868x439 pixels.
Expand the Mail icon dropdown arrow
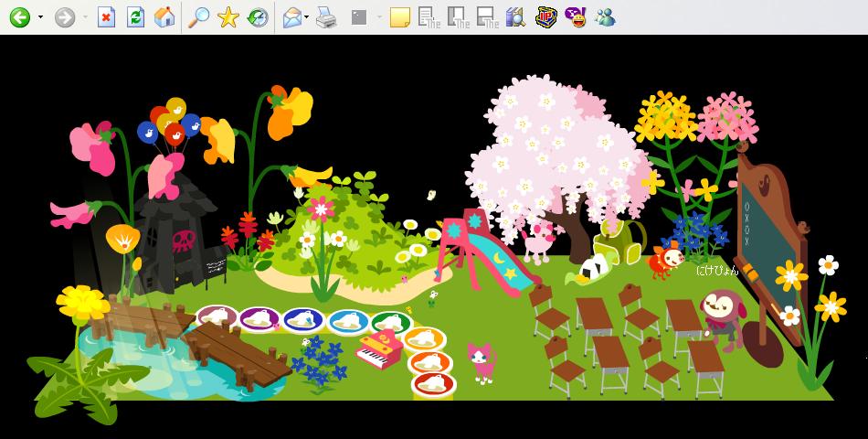tap(306, 17)
